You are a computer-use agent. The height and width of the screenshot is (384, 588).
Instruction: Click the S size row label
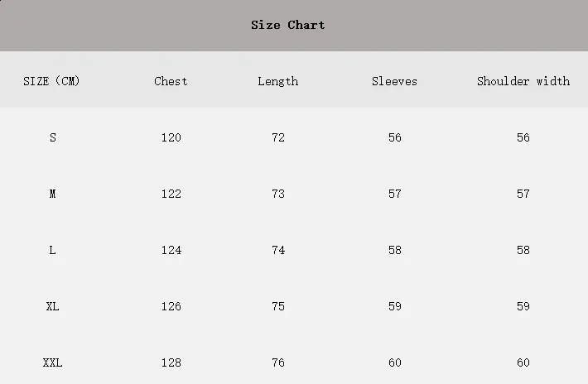pyautogui.click(x=53, y=137)
